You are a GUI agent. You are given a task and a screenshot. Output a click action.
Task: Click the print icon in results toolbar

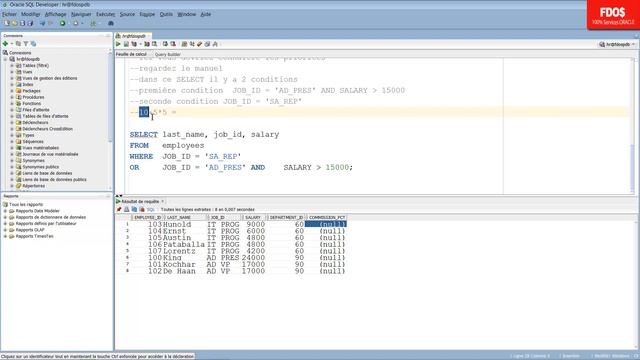coord(127,209)
